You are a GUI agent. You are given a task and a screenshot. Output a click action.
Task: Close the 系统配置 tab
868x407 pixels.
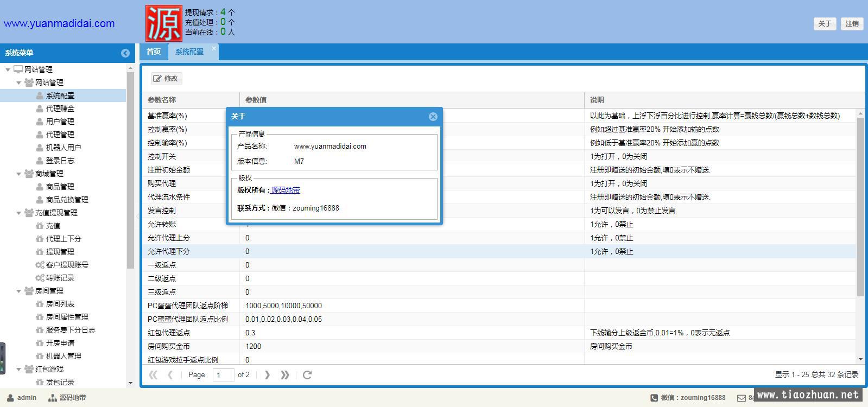[214, 48]
